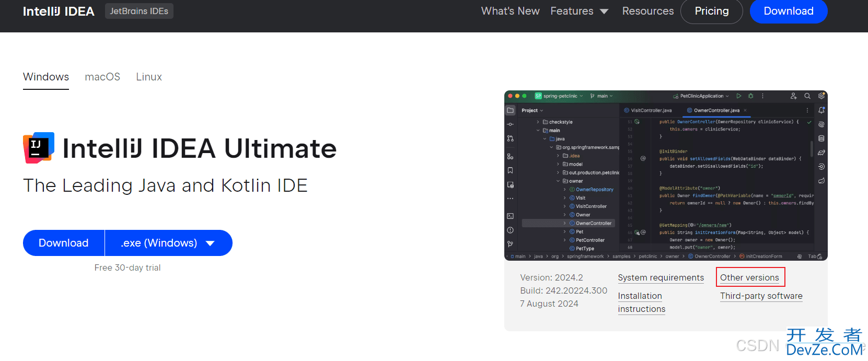
Task: Switch to the macOS tab
Action: 102,77
